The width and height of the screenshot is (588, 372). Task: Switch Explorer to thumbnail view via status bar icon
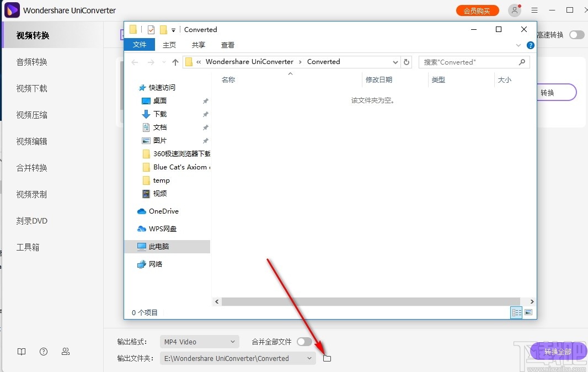[x=528, y=312]
